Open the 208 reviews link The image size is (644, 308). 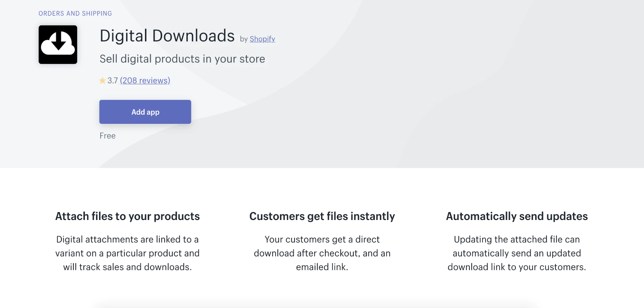tap(145, 80)
